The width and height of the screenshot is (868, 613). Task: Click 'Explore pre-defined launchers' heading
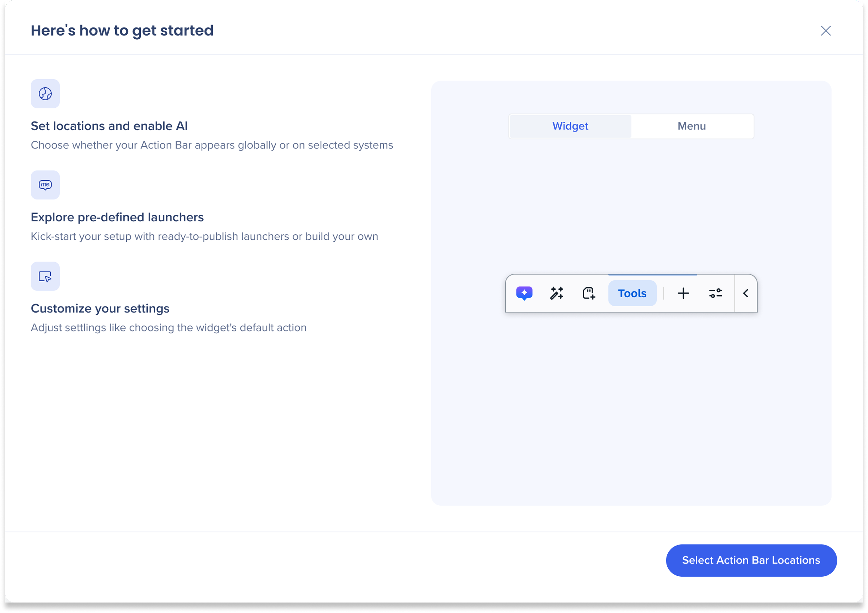(x=117, y=217)
